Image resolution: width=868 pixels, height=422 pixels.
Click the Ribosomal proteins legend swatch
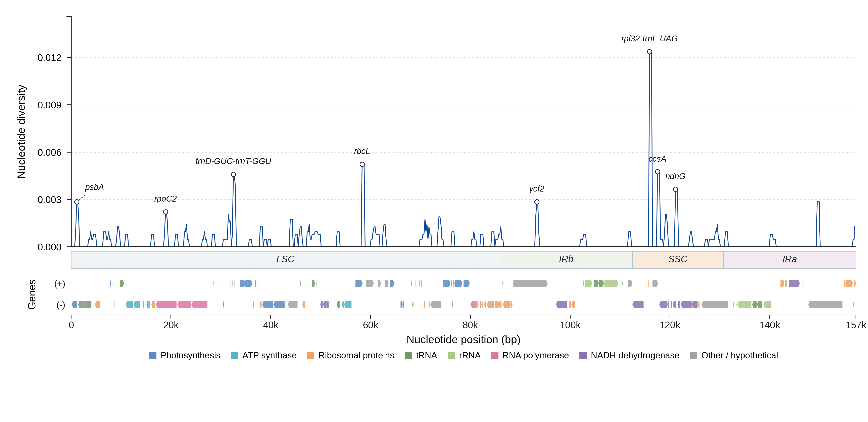click(x=311, y=355)
